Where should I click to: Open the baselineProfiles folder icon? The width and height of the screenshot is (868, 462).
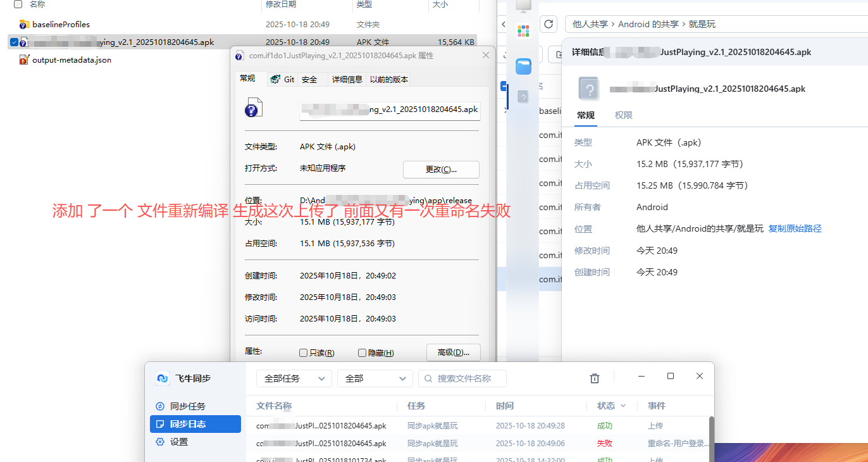tap(25, 24)
